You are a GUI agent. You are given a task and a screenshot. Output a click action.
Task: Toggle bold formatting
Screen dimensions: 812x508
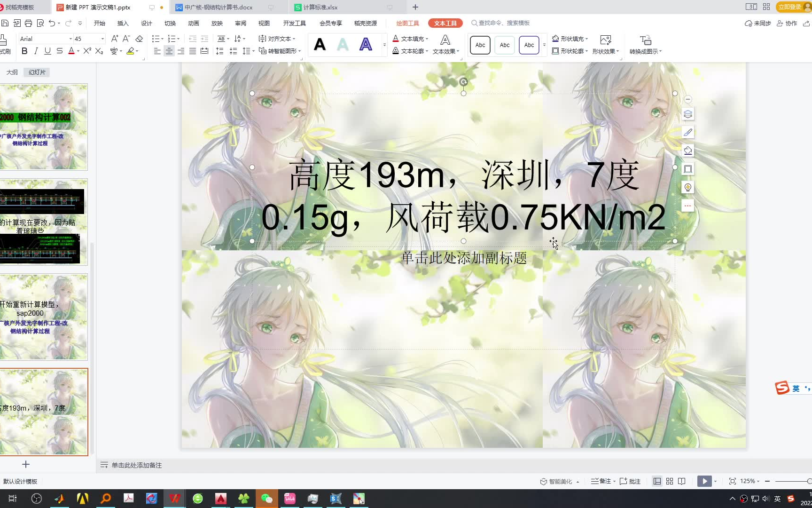coord(24,51)
